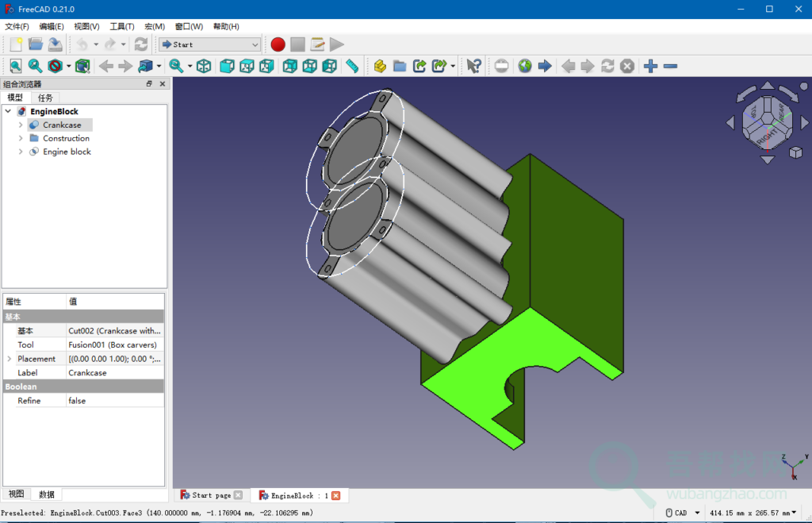Open the CAD navigation style button
This screenshot has width=812, height=523.
tap(683, 513)
